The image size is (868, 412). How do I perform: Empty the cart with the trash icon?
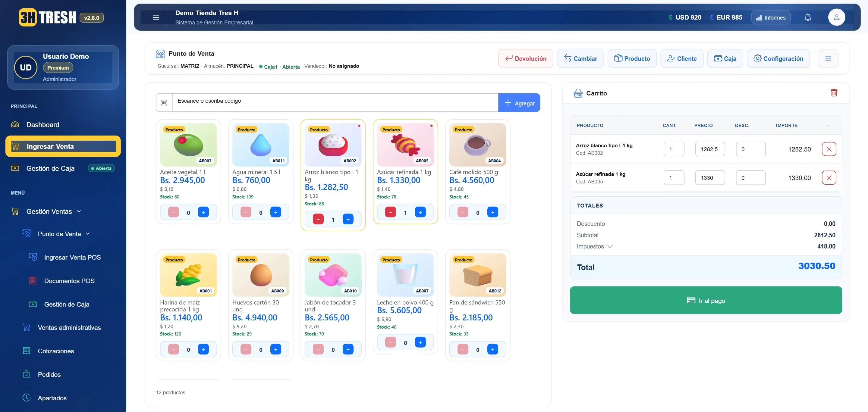click(x=834, y=92)
